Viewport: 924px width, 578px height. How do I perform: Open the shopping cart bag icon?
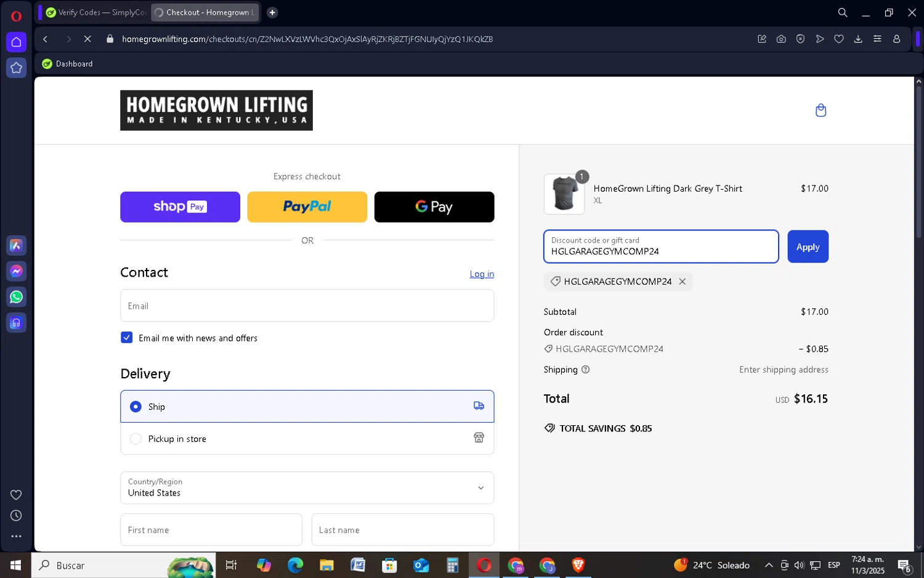click(x=821, y=110)
